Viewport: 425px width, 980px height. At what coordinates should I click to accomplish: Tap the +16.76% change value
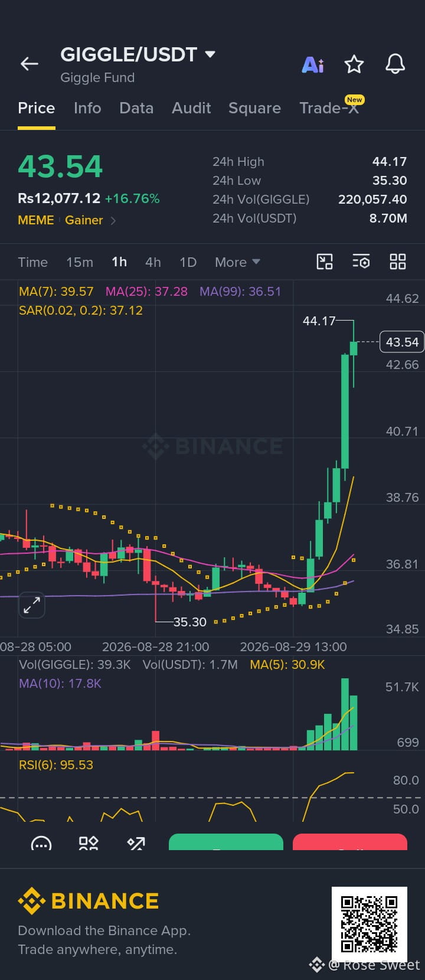coord(132,198)
